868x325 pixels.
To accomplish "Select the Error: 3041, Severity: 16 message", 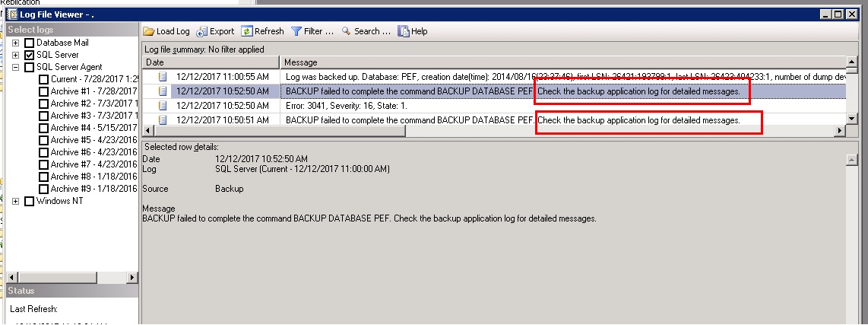I will [x=347, y=105].
